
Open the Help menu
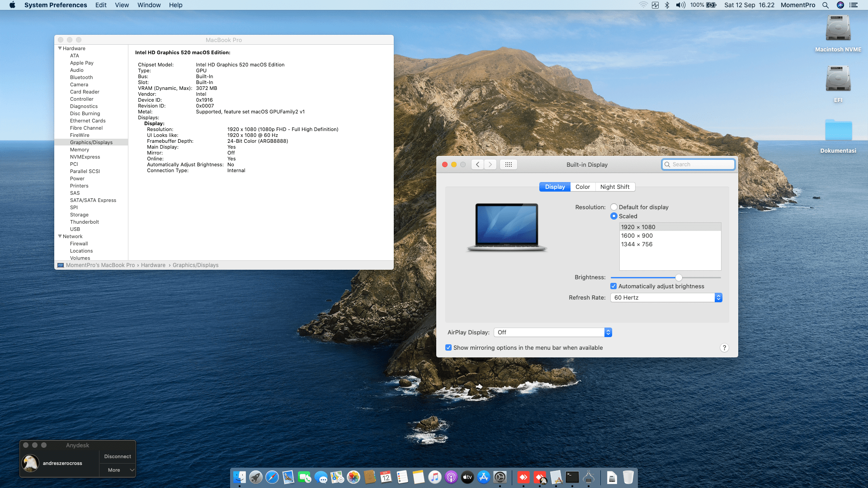(x=176, y=5)
